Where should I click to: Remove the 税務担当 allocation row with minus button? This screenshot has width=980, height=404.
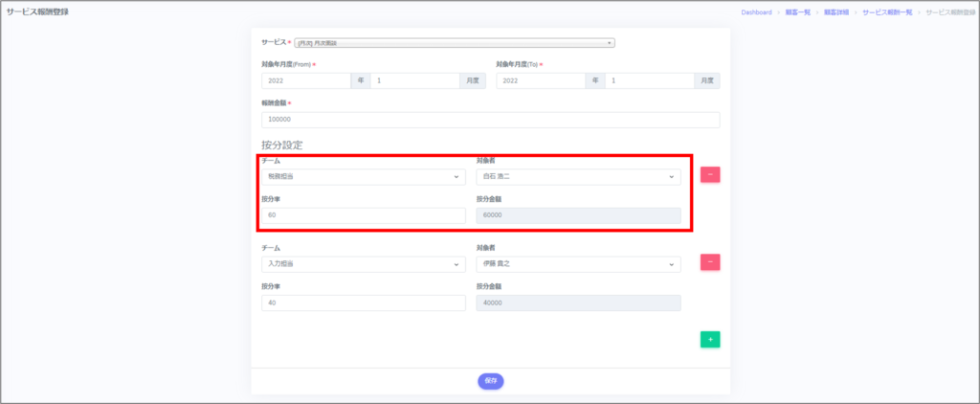[x=710, y=174]
